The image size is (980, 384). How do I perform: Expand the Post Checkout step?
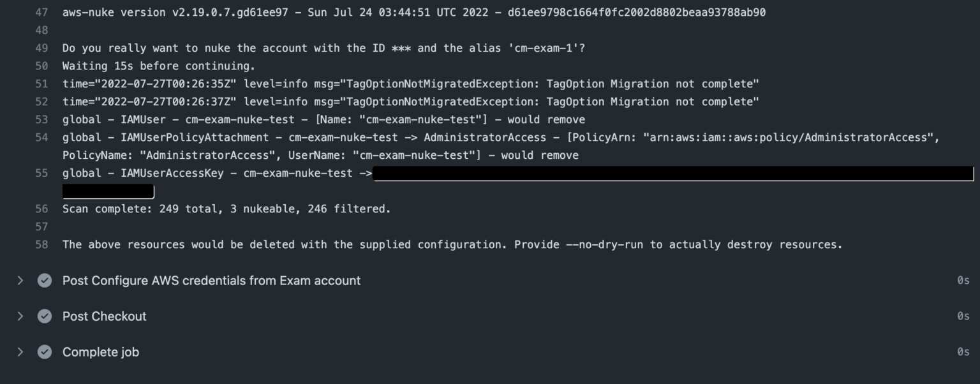point(19,316)
